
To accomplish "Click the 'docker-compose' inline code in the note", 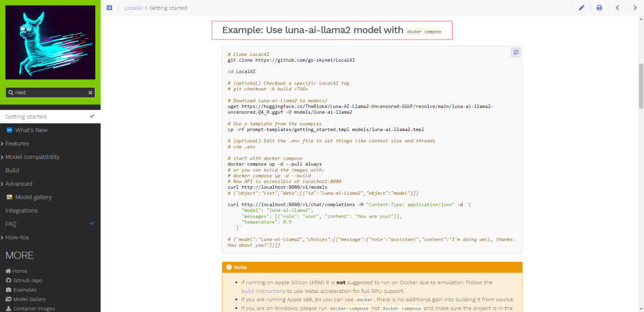I will [349, 308].
